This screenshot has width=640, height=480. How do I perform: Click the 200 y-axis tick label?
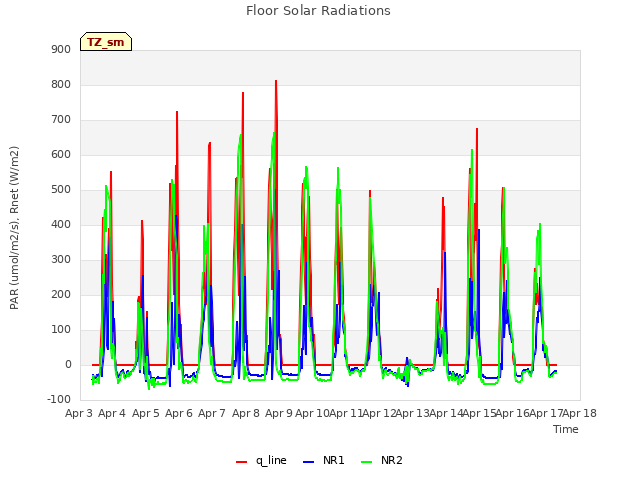(61, 295)
